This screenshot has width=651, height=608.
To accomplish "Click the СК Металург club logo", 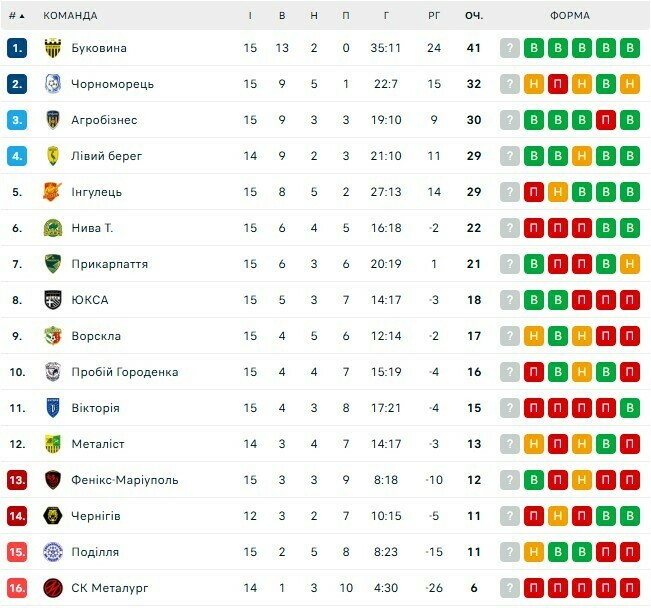I will [x=53, y=588].
